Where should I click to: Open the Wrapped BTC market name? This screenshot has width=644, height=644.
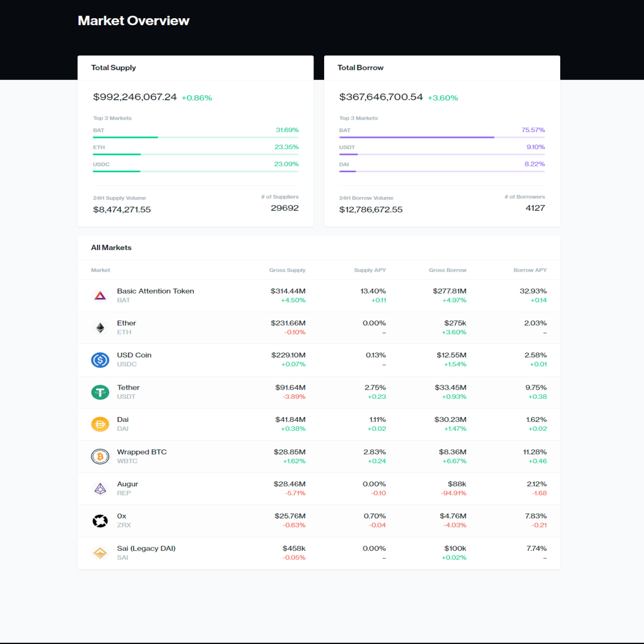pyautogui.click(x=142, y=452)
